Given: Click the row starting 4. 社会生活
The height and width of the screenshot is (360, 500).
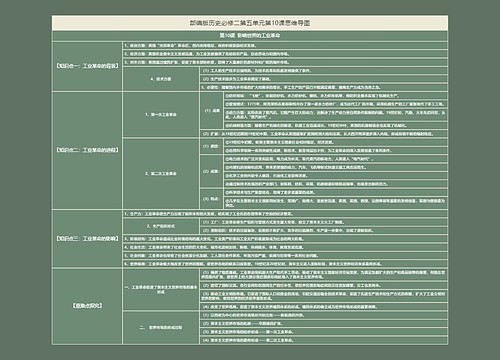Looking at the screenshot, I should (x=285, y=247).
